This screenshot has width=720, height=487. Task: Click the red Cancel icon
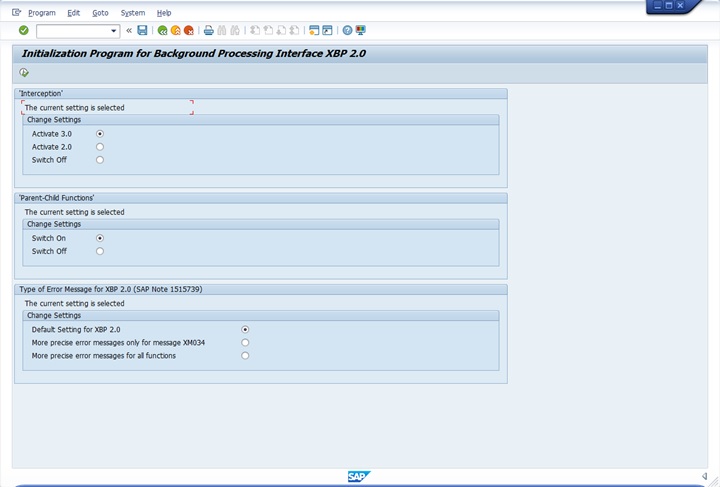pos(189,30)
